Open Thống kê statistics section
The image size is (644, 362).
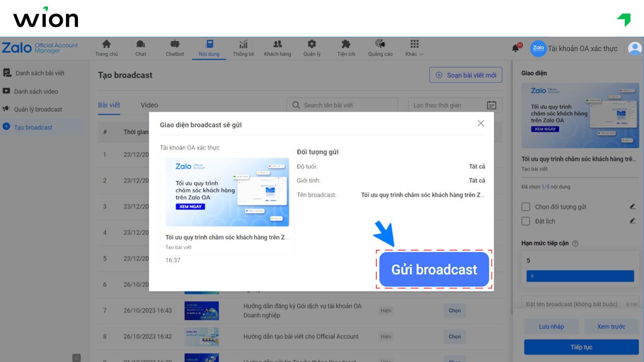[x=243, y=48]
